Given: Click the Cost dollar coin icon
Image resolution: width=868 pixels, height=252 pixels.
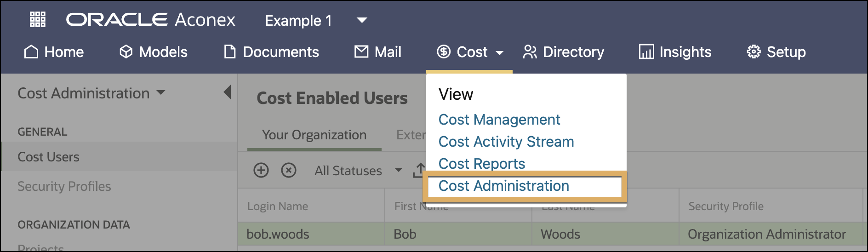Looking at the screenshot, I should point(444,52).
